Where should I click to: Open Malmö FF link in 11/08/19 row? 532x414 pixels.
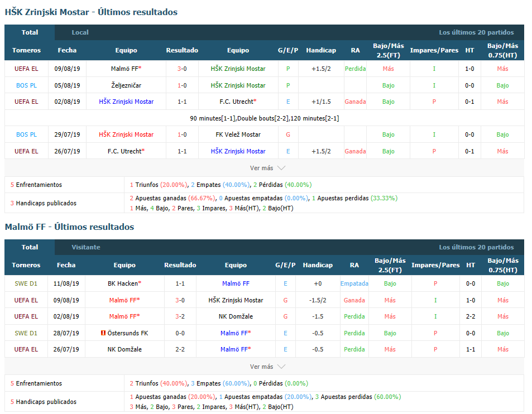(x=236, y=283)
